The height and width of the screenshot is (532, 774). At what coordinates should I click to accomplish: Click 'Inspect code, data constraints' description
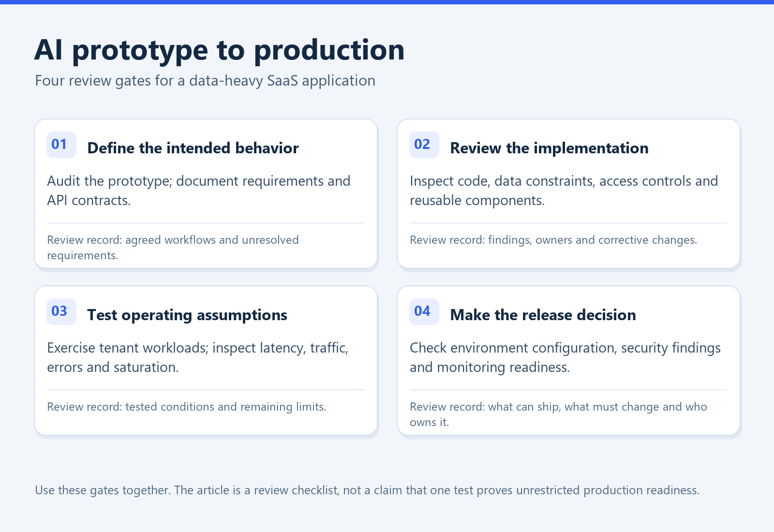[564, 191]
